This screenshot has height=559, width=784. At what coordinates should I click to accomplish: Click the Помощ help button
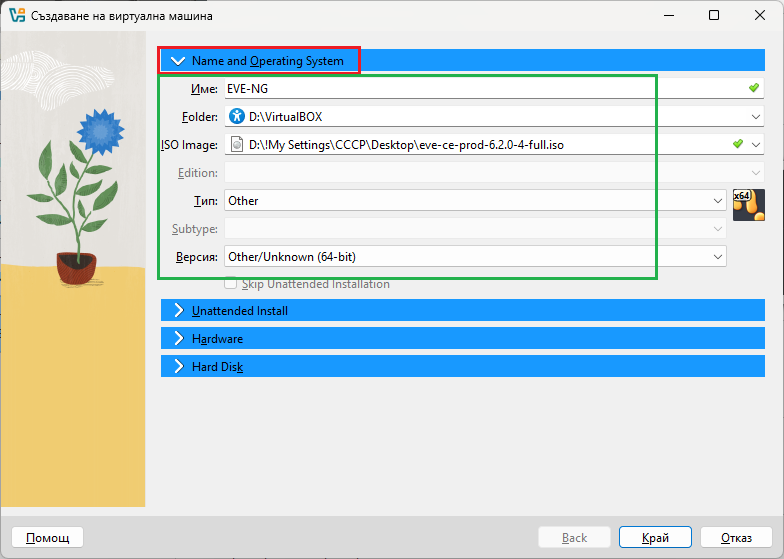click(48, 538)
